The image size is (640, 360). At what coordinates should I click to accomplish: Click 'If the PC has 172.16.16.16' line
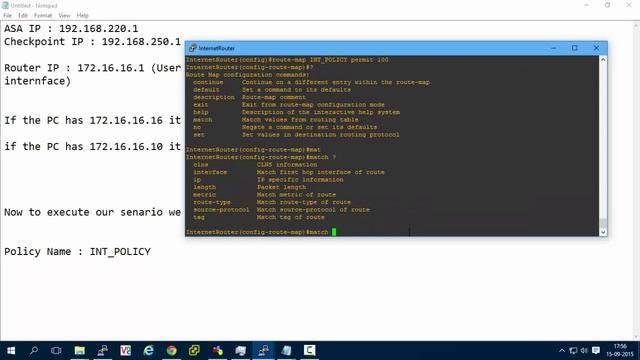(92, 120)
